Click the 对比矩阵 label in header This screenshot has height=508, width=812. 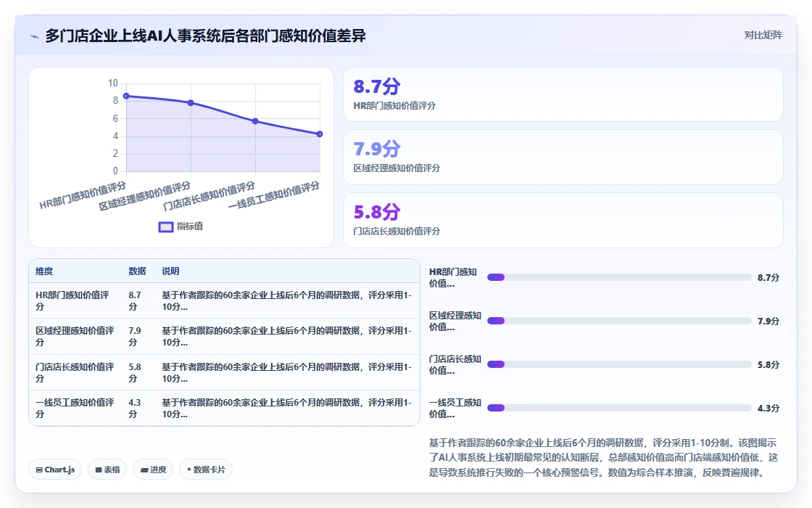pyautogui.click(x=763, y=36)
